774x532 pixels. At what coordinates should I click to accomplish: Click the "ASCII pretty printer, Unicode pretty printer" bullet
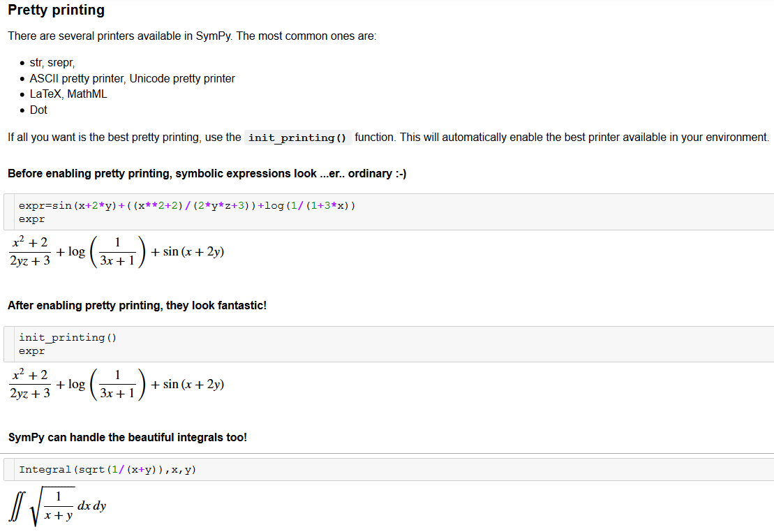click(132, 79)
